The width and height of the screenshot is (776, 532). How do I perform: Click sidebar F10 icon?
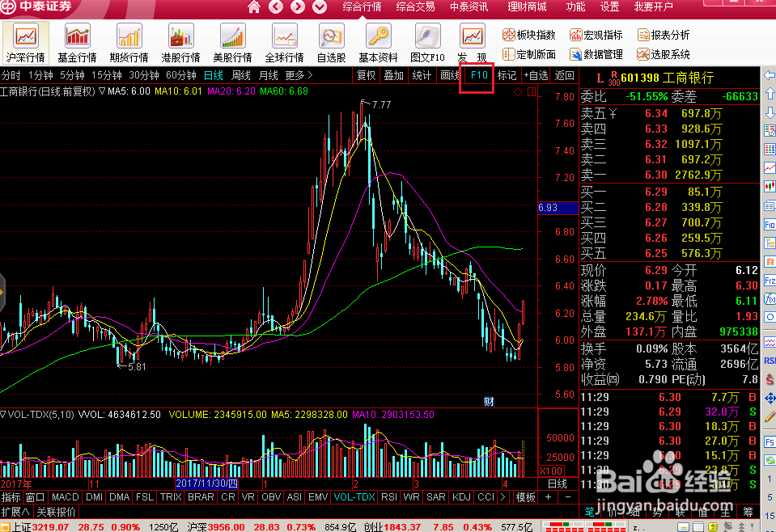click(x=770, y=225)
